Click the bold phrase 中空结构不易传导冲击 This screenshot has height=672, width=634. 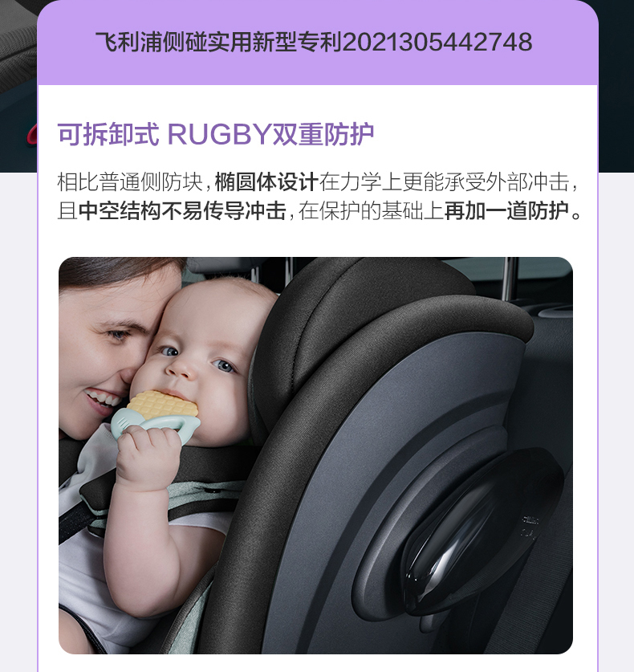pos(182,211)
